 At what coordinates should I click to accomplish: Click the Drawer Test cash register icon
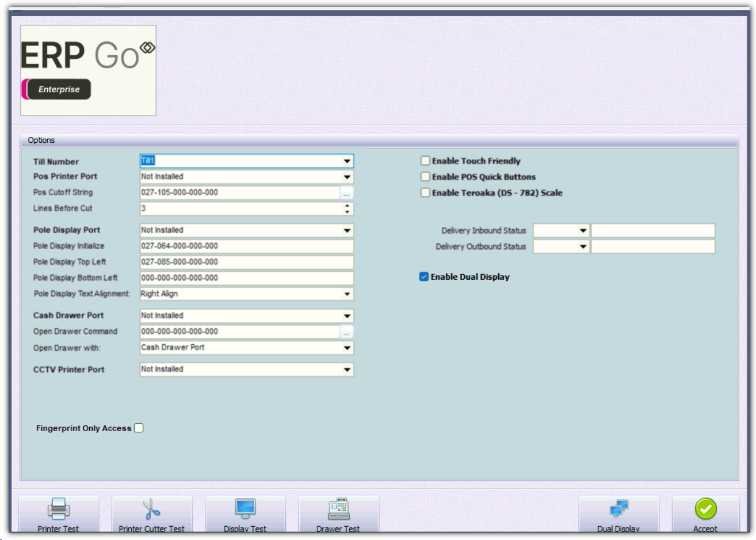pos(338,508)
